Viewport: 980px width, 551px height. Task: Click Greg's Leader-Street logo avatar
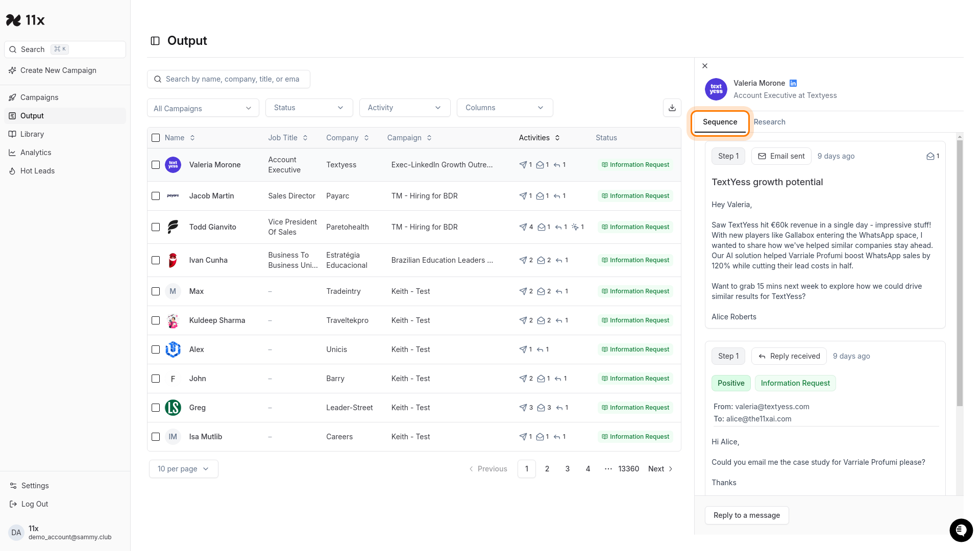[173, 408]
